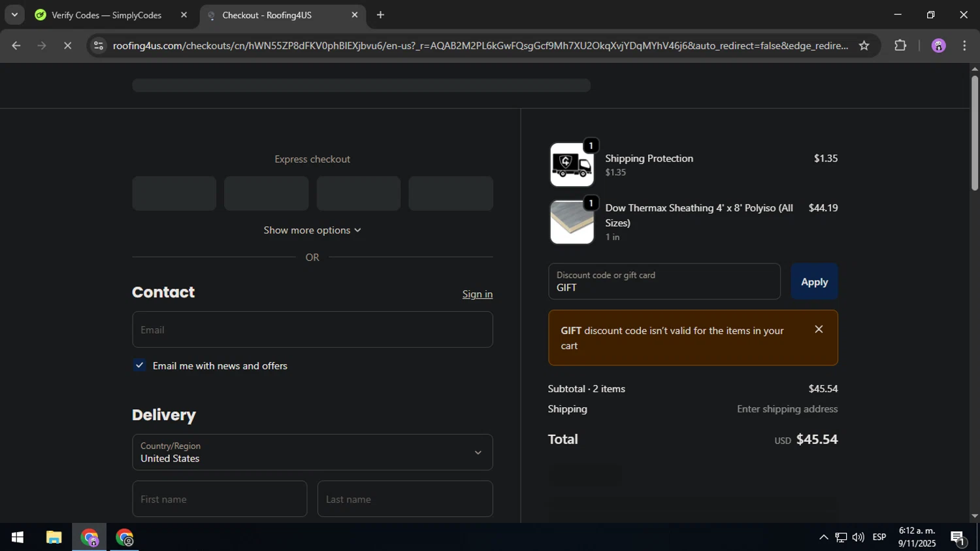Focus the Email input field

[x=312, y=329]
